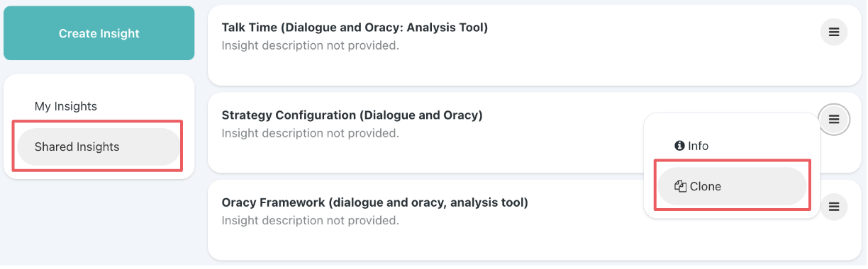
Task: Close the Strategy Configuration hamburger menu
Action: tap(834, 119)
